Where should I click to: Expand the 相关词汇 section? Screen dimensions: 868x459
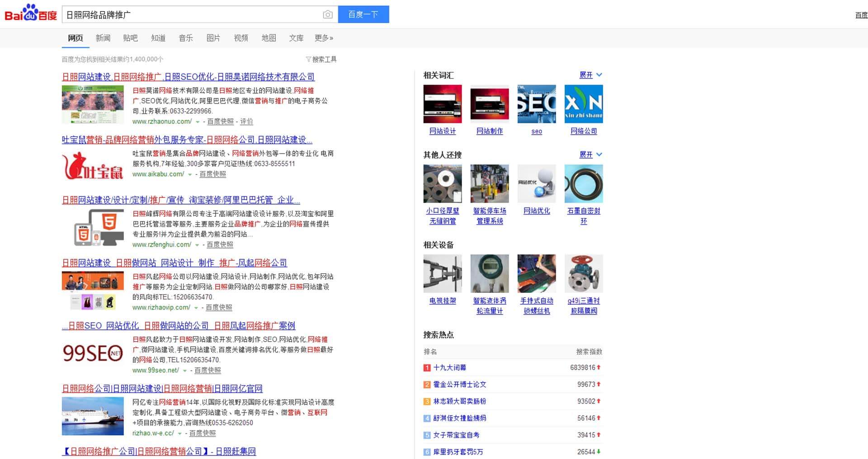pos(591,75)
